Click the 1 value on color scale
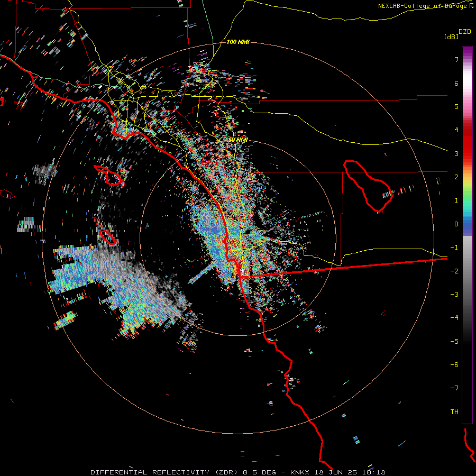 [x=456, y=200]
